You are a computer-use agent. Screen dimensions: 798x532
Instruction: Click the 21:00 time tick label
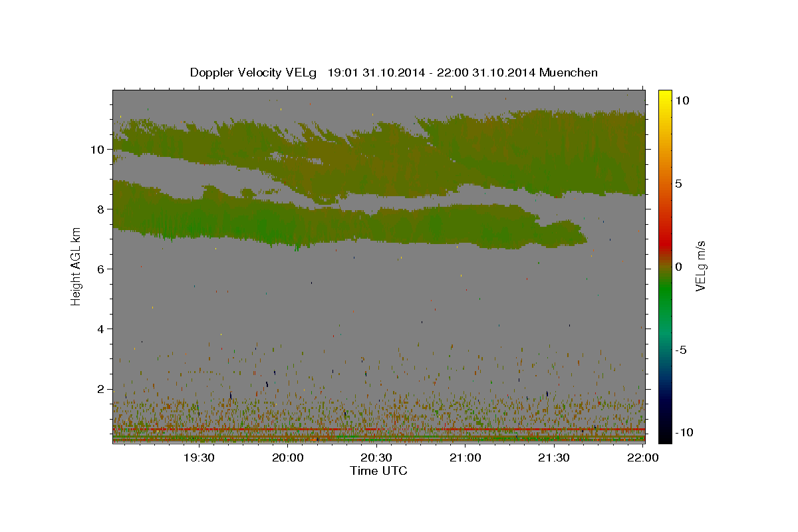pos(465,458)
